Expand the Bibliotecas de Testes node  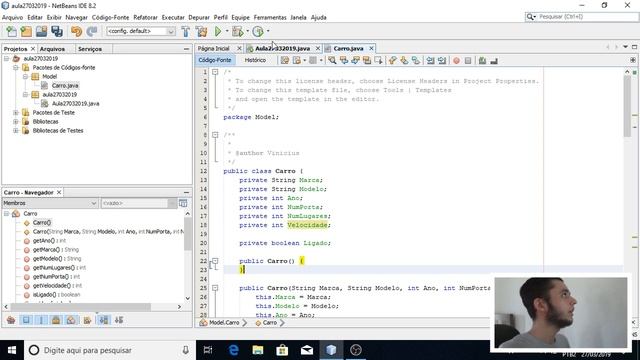pyautogui.click(x=16, y=131)
